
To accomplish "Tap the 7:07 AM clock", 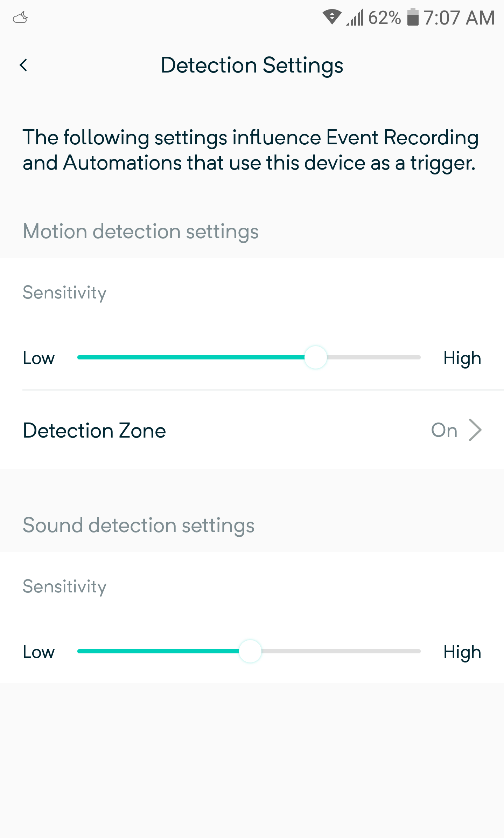I will click(x=459, y=18).
